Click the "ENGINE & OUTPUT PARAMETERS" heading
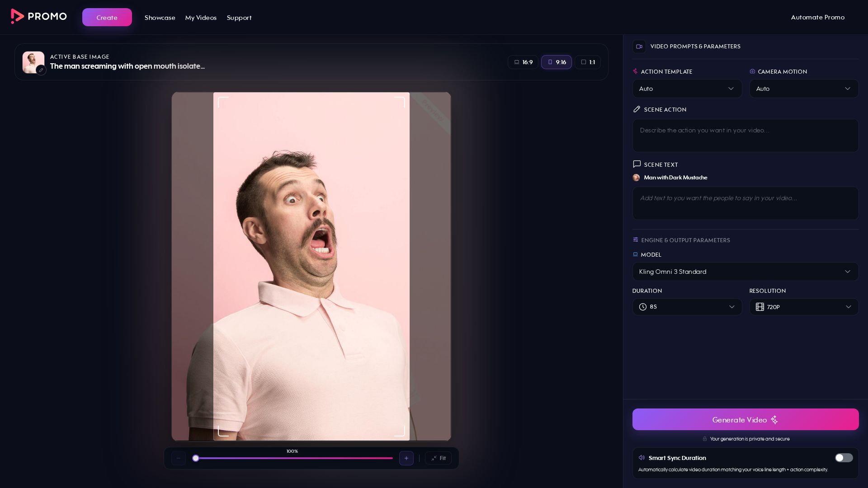Image resolution: width=868 pixels, height=488 pixels. [685, 240]
